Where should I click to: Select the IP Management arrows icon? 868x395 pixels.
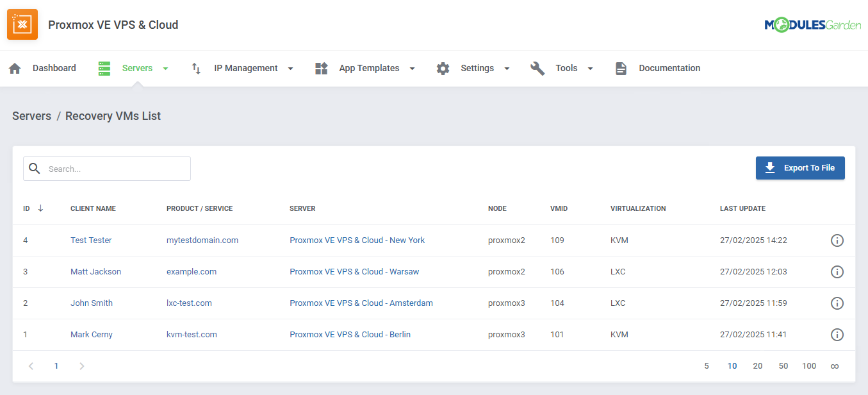[x=195, y=68]
